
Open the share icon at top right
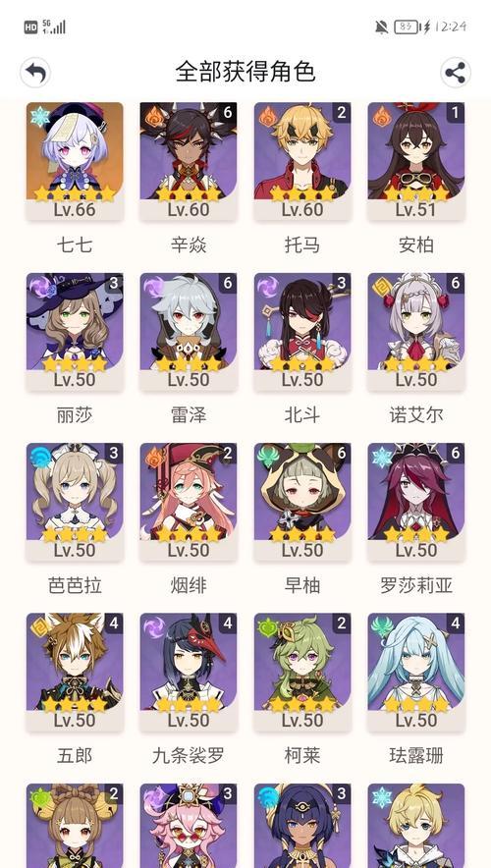pyautogui.click(x=455, y=73)
